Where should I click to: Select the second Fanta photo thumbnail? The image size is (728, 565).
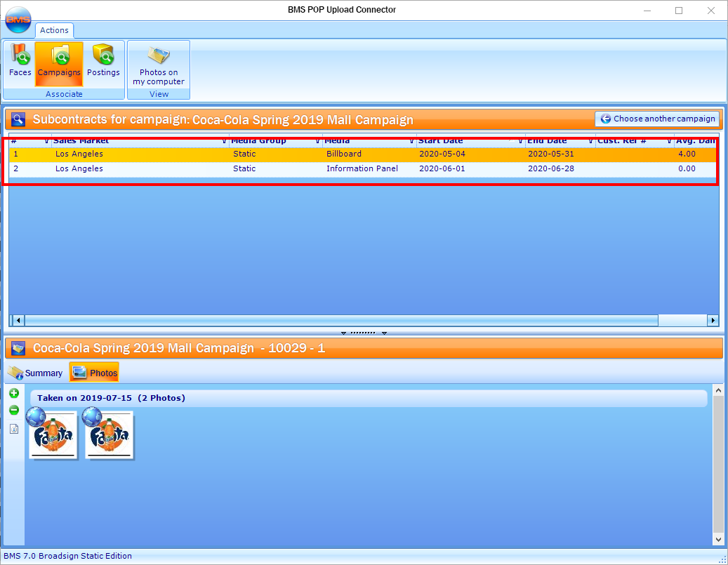point(109,435)
